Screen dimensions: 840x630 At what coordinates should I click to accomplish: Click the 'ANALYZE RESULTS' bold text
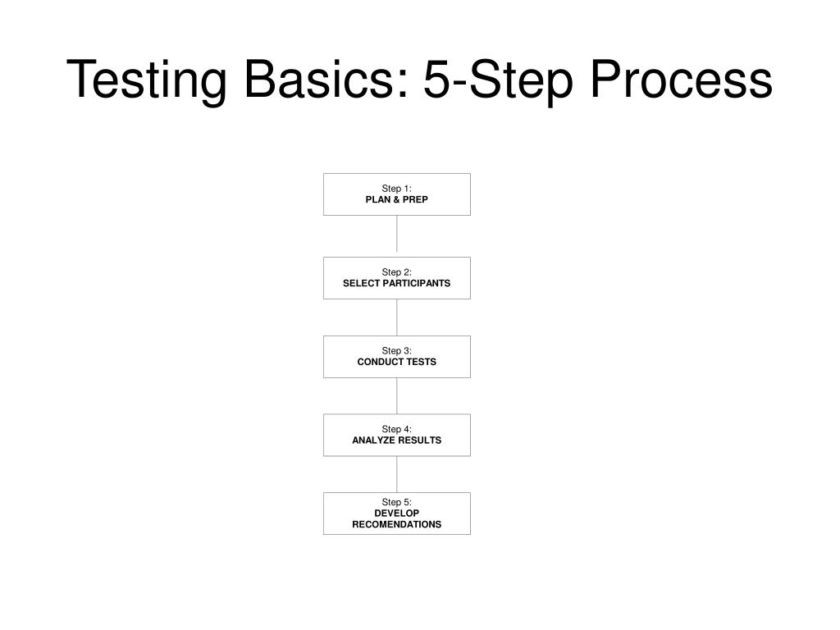point(396,440)
